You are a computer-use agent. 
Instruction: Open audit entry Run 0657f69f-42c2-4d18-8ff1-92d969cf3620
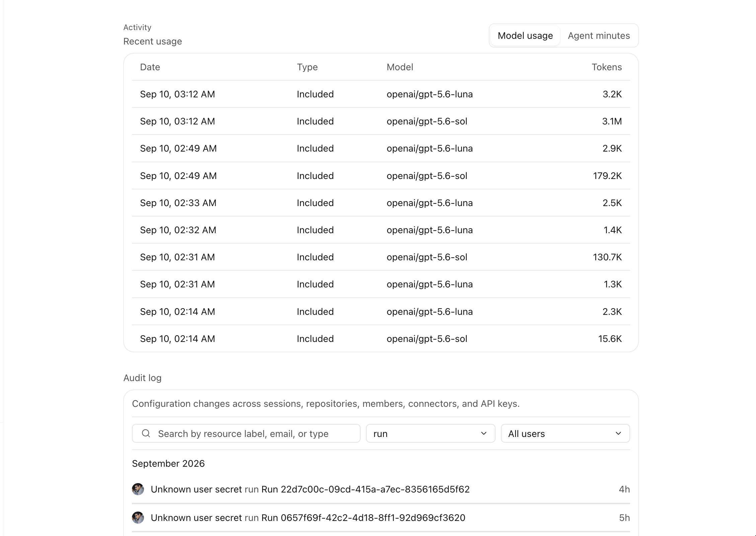[x=381, y=518]
